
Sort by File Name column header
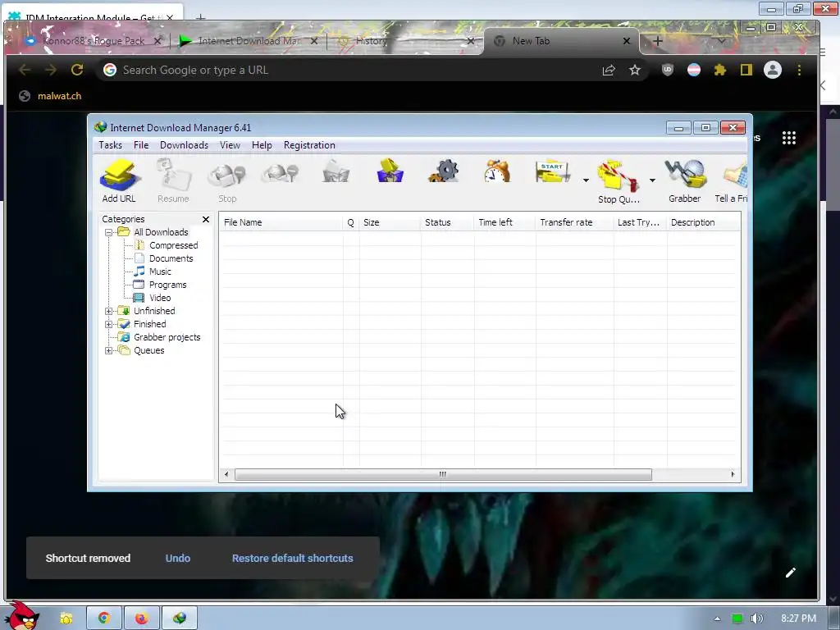coord(281,222)
